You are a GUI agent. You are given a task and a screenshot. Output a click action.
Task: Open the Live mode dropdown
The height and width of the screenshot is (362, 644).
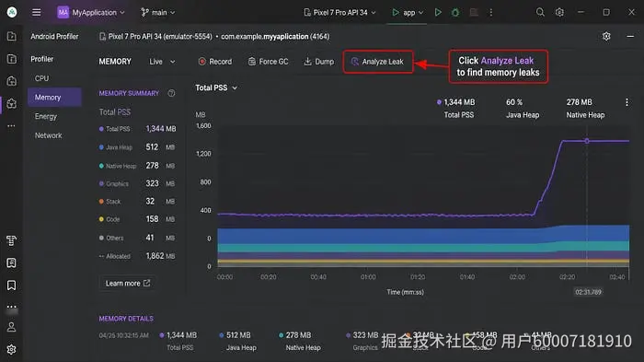[x=162, y=62]
